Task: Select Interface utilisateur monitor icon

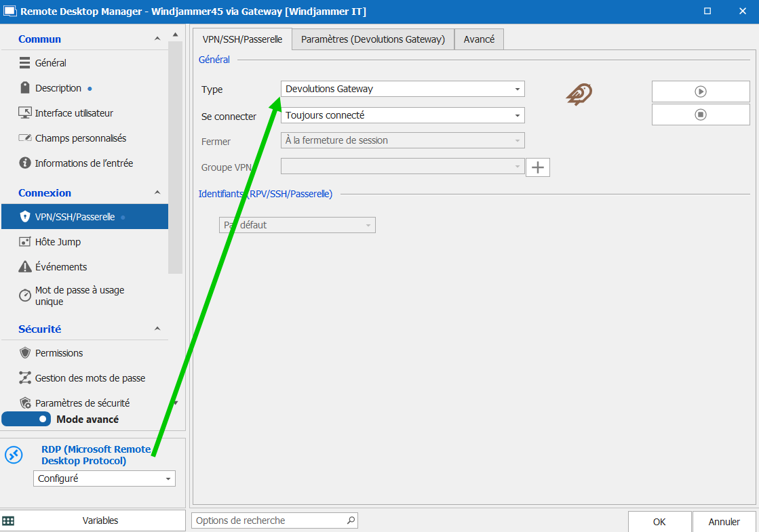Action: click(x=25, y=113)
